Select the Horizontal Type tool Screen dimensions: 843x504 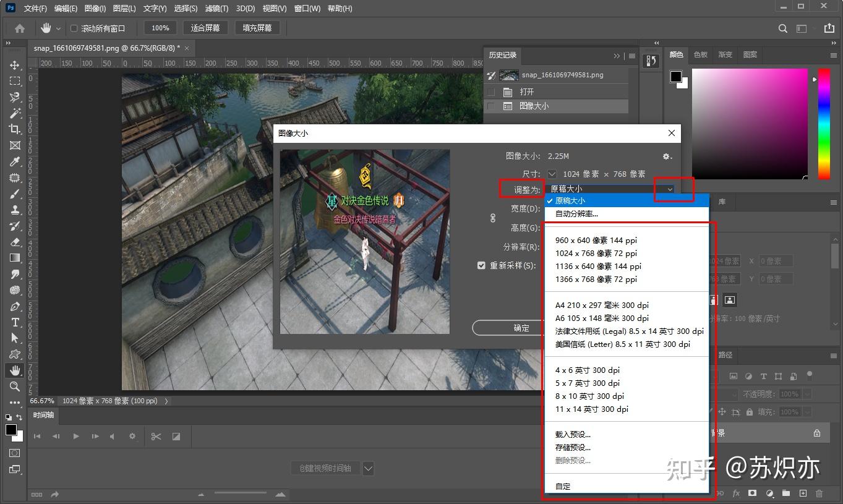[15, 322]
